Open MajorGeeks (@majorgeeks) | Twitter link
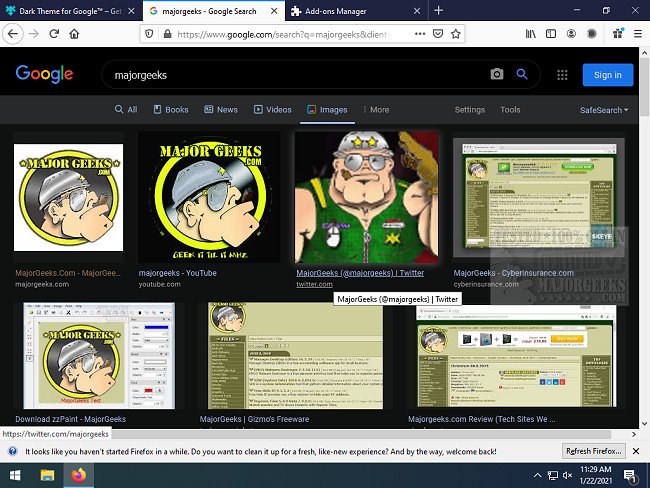This screenshot has height=488, width=650. point(360,273)
